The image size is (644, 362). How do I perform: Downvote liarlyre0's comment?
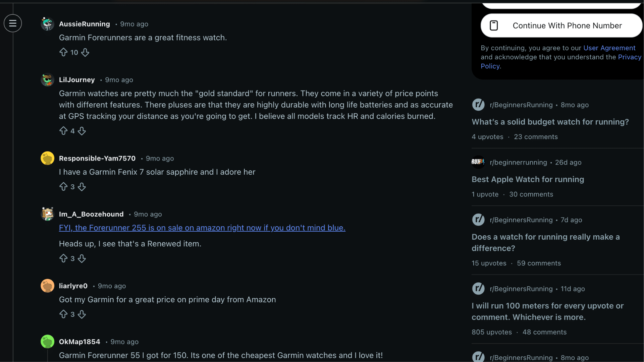[x=82, y=314]
